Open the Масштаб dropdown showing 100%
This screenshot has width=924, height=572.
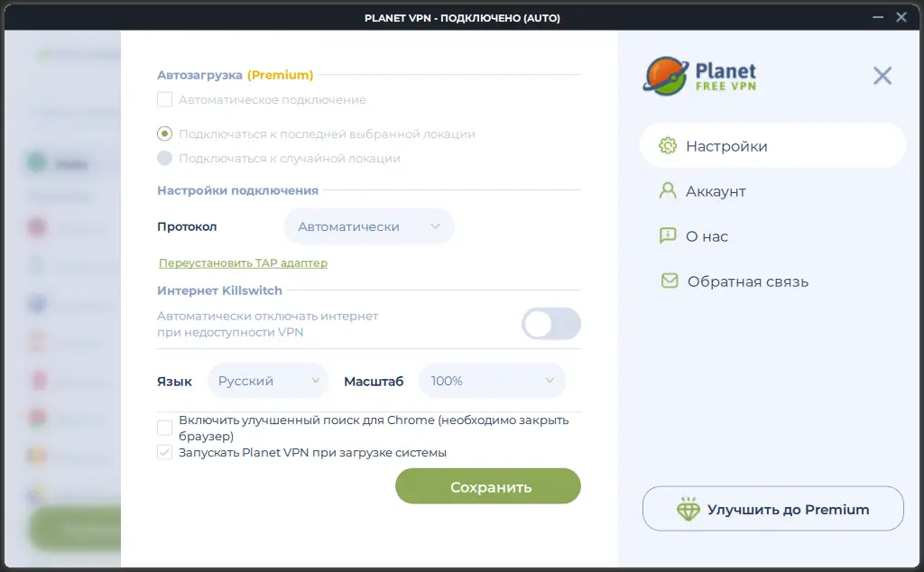(x=492, y=381)
